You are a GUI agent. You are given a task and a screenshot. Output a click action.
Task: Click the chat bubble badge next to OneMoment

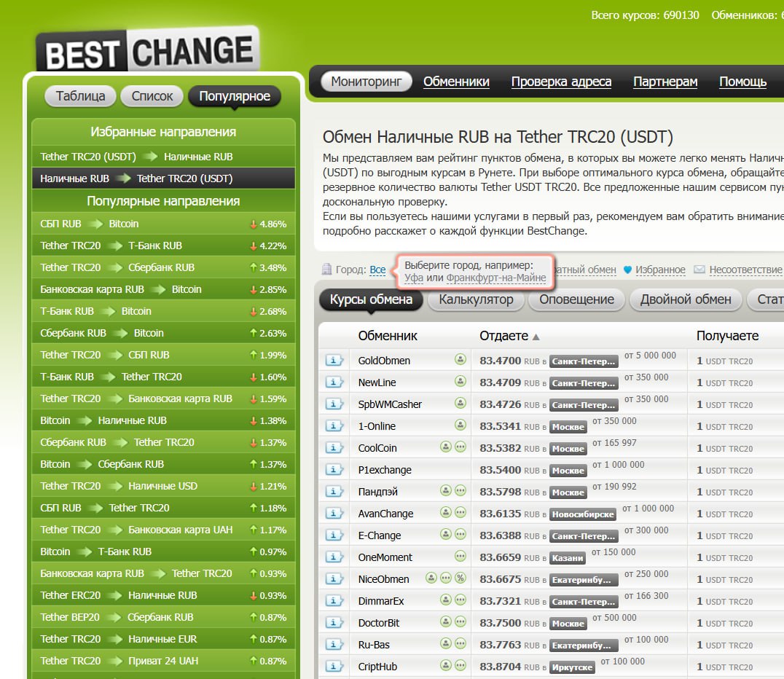click(460, 556)
